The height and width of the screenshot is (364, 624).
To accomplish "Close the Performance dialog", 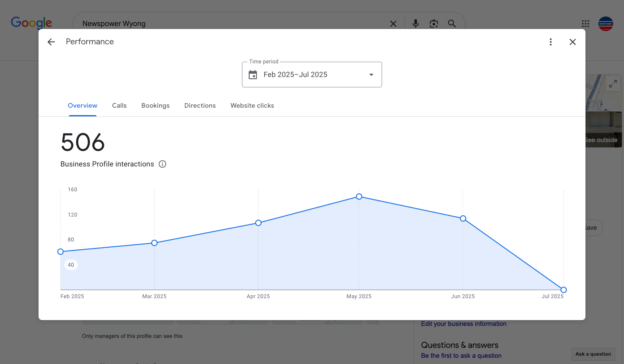I will (x=573, y=42).
